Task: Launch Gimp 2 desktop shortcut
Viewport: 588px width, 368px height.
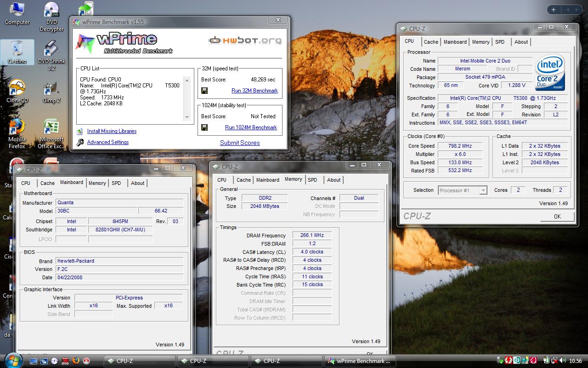Action: [x=51, y=91]
